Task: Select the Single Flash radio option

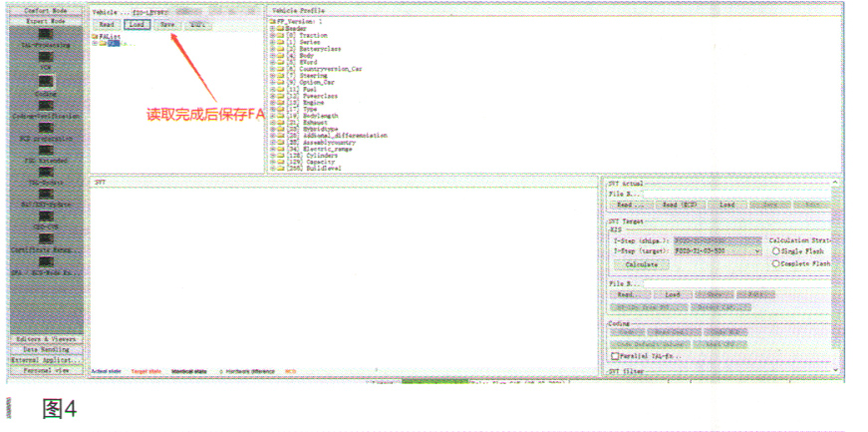Action: (775, 251)
